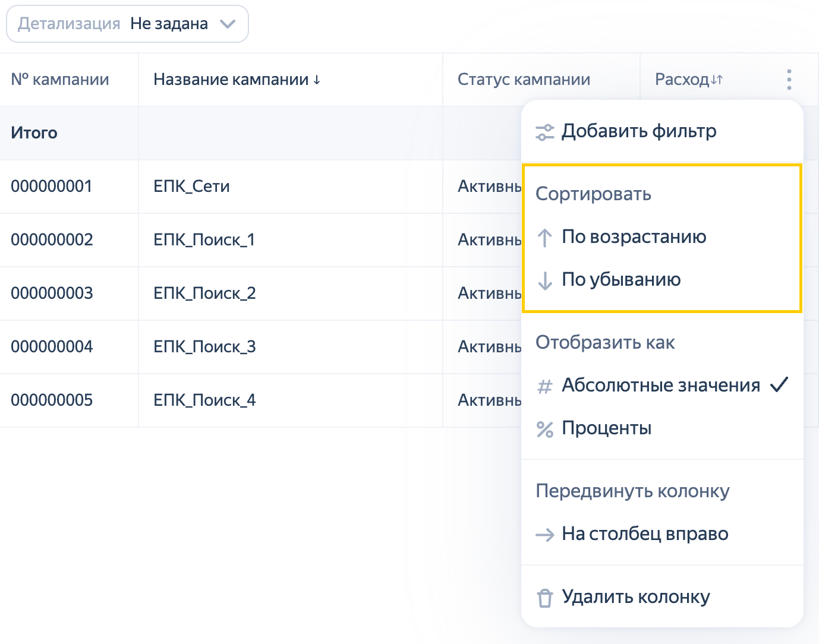
Task: Click campaign number 000000002
Action: (52, 239)
